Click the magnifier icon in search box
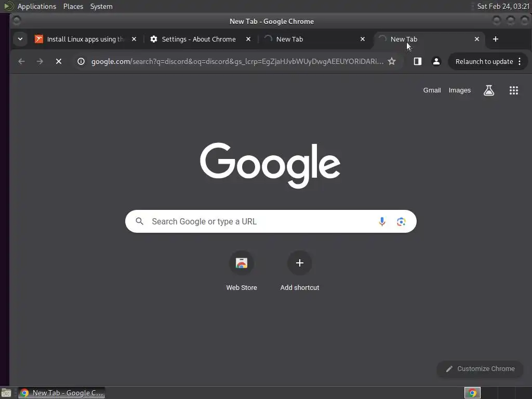Screen dimensions: 532x399 tap(139, 221)
